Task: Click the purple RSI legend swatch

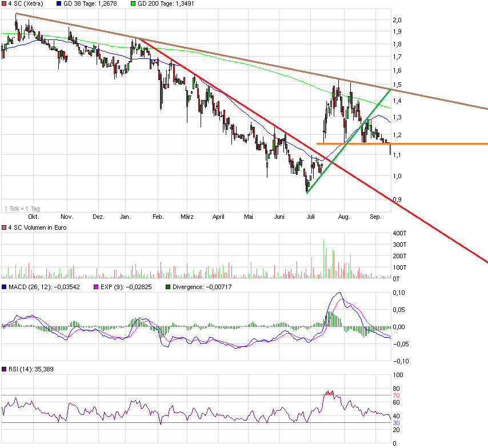Action: click(4, 369)
